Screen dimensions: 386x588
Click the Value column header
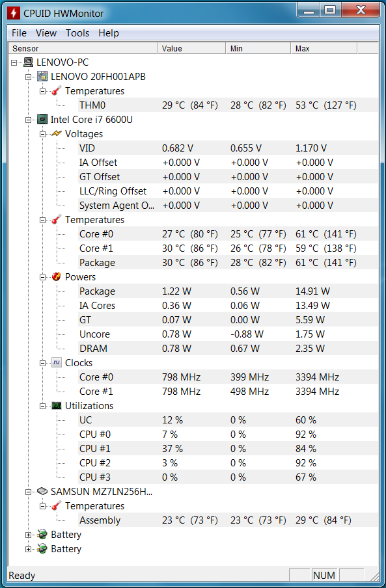point(191,48)
